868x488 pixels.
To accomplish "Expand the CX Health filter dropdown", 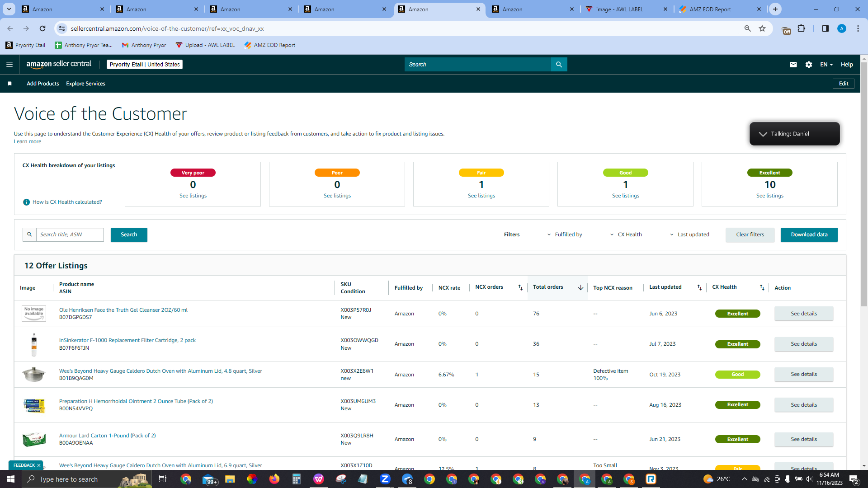I will pyautogui.click(x=626, y=235).
